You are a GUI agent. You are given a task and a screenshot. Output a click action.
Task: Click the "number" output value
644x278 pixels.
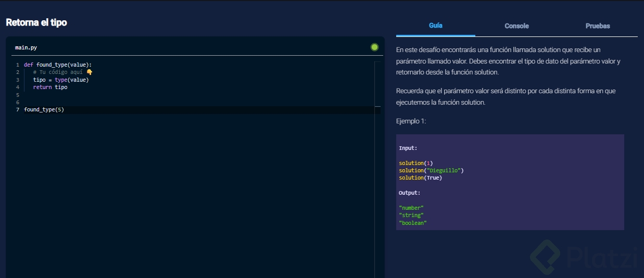coord(411,208)
